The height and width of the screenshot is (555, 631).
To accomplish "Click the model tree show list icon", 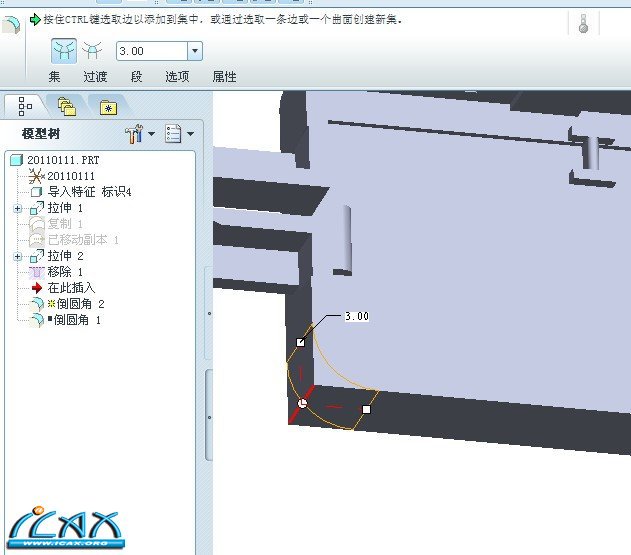I will coord(173,134).
